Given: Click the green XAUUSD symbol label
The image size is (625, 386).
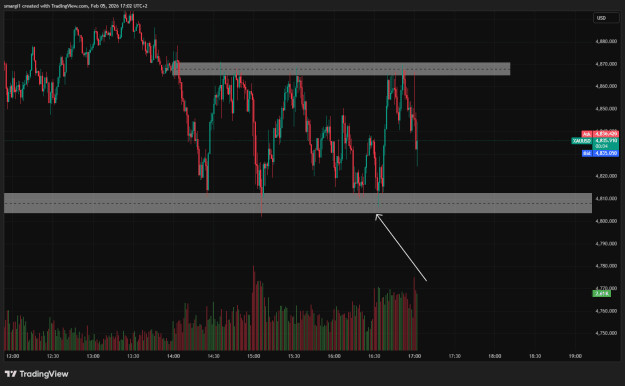Looking at the screenshot, I should tap(582, 141).
